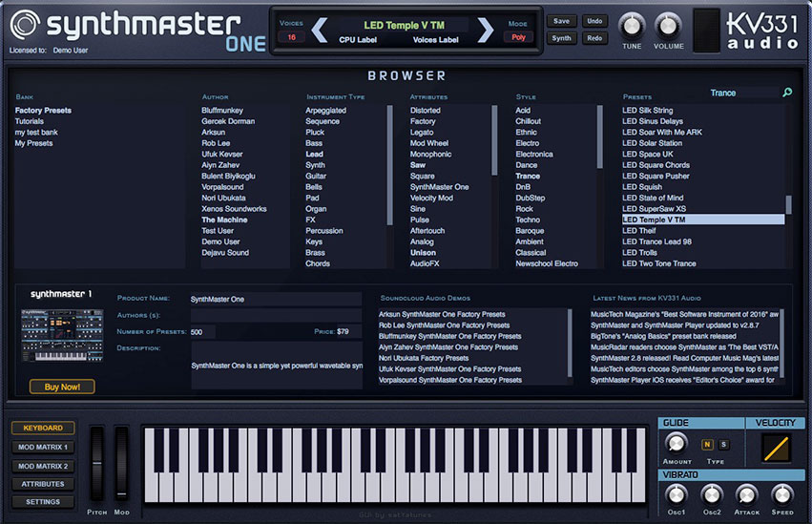Toggle glide type N button
The image size is (812, 524).
point(707,444)
